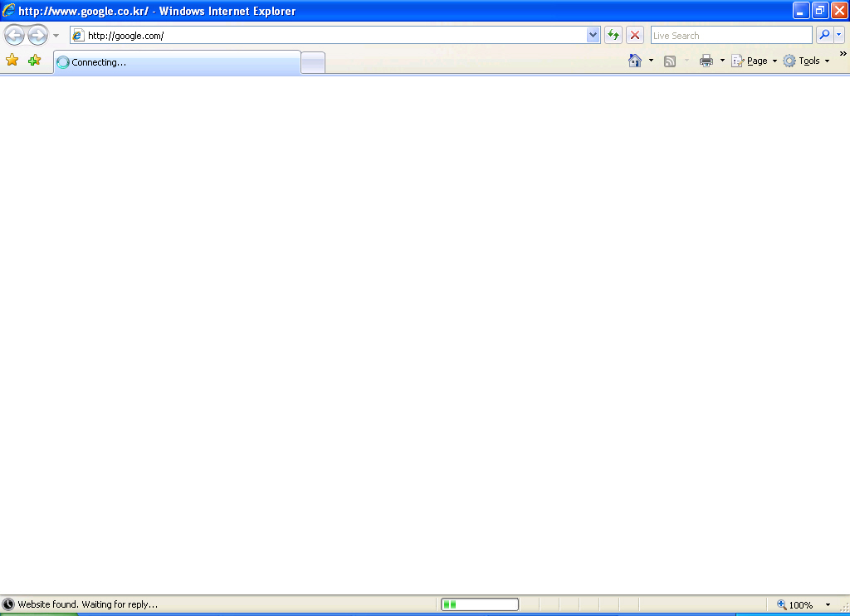850x616 pixels.
Task: Open the Tools menu
Action: [x=806, y=61]
